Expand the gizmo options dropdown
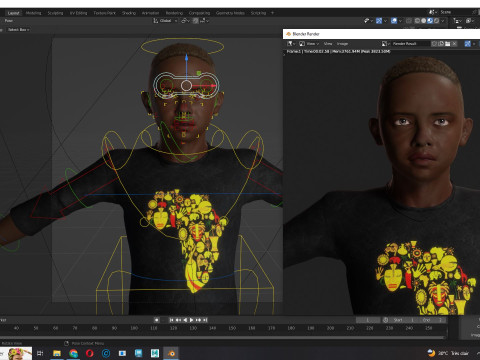Viewport: 480px width, 360px height. point(385,21)
